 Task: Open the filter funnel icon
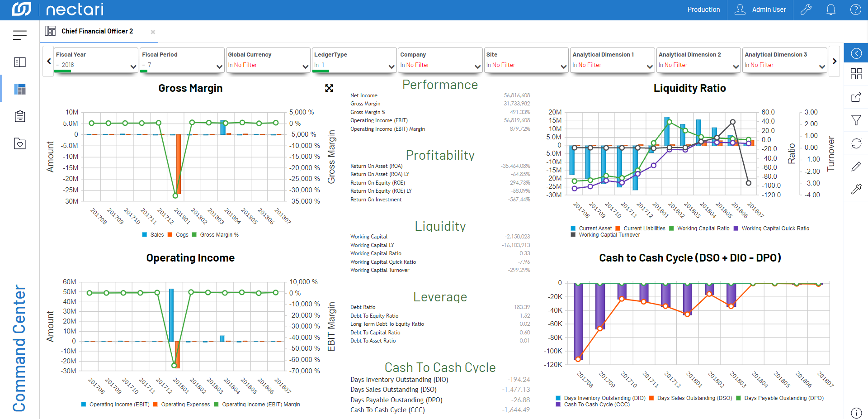tap(856, 120)
